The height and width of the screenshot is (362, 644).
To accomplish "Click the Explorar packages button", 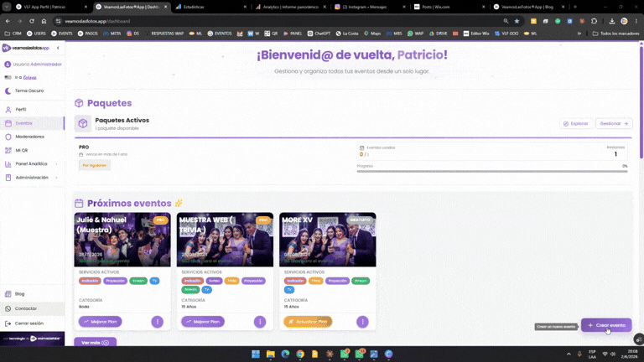I will [x=576, y=123].
